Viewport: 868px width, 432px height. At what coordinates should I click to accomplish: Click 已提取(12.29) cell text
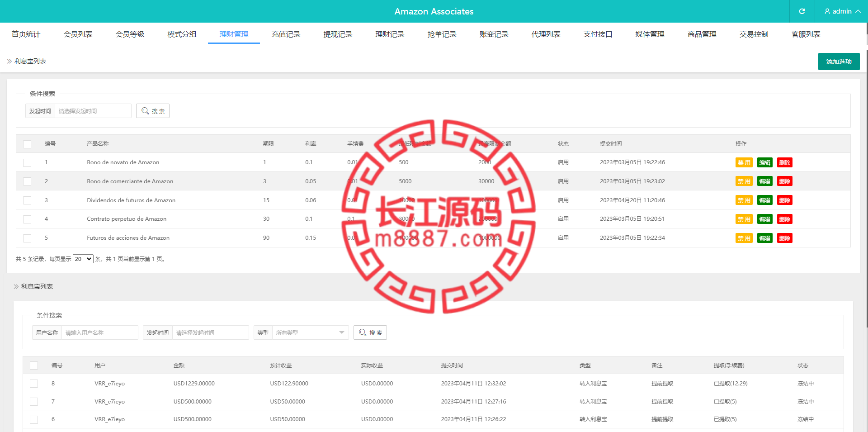731,384
